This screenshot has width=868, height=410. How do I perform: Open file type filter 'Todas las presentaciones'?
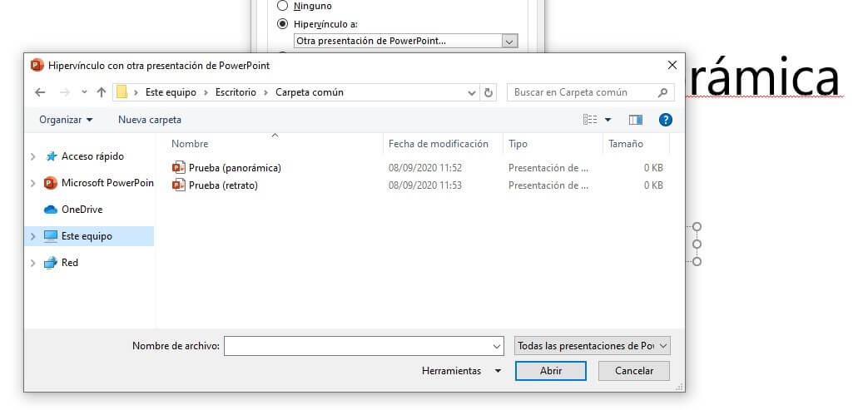coord(593,346)
